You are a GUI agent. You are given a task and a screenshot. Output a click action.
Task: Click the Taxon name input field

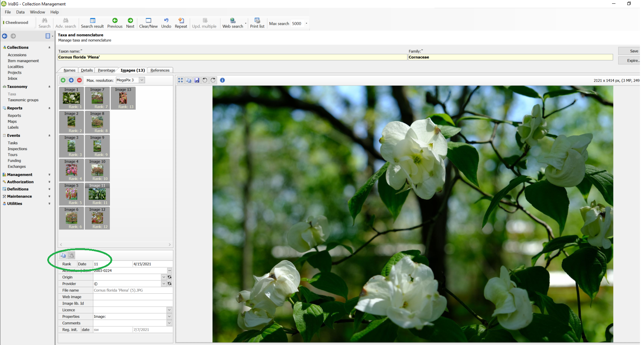coord(232,57)
